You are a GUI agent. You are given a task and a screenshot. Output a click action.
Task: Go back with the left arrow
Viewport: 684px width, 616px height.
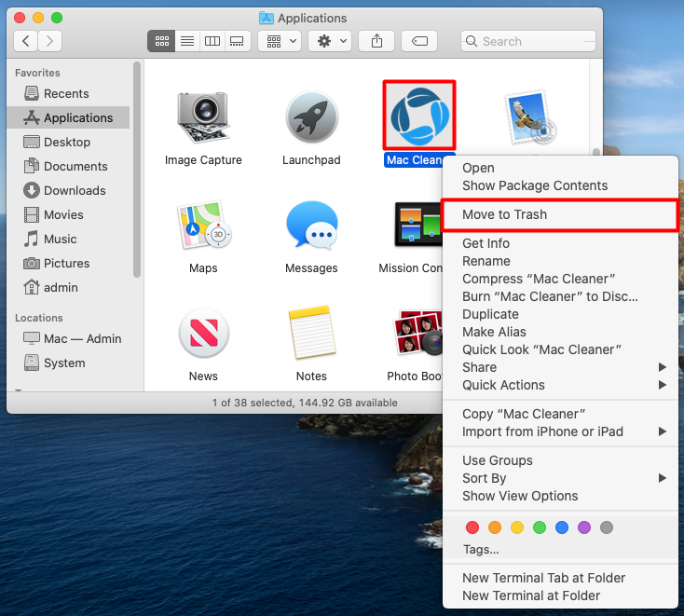[x=26, y=41]
